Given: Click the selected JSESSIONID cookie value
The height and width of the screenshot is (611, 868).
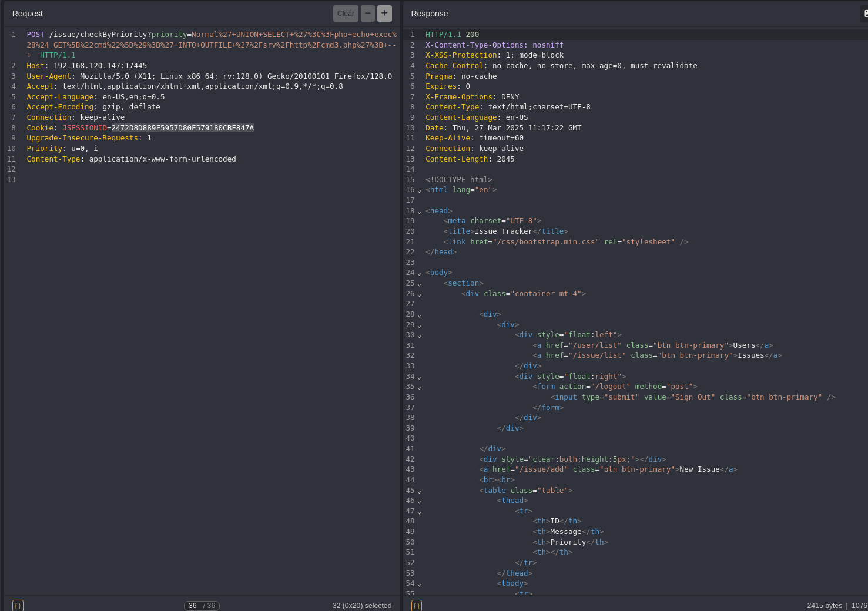Looking at the screenshot, I should click(x=183, y=128).
